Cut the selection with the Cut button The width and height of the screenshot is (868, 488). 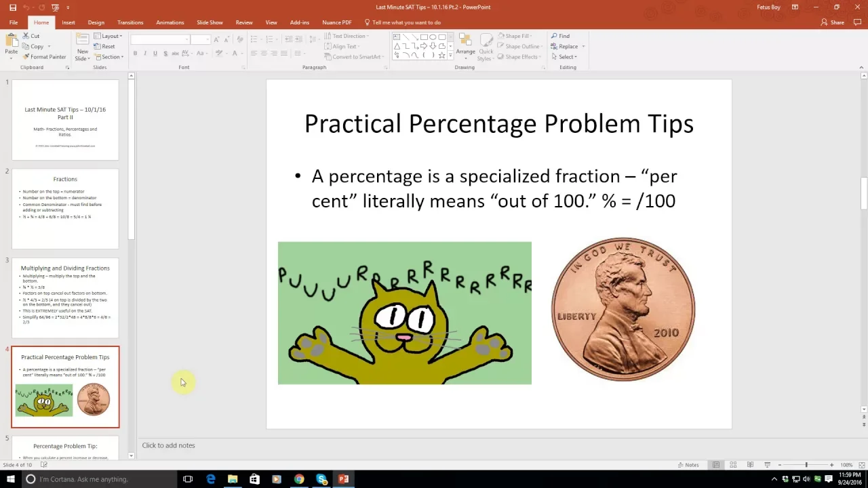pyautogui.click(x=31, y=36)
